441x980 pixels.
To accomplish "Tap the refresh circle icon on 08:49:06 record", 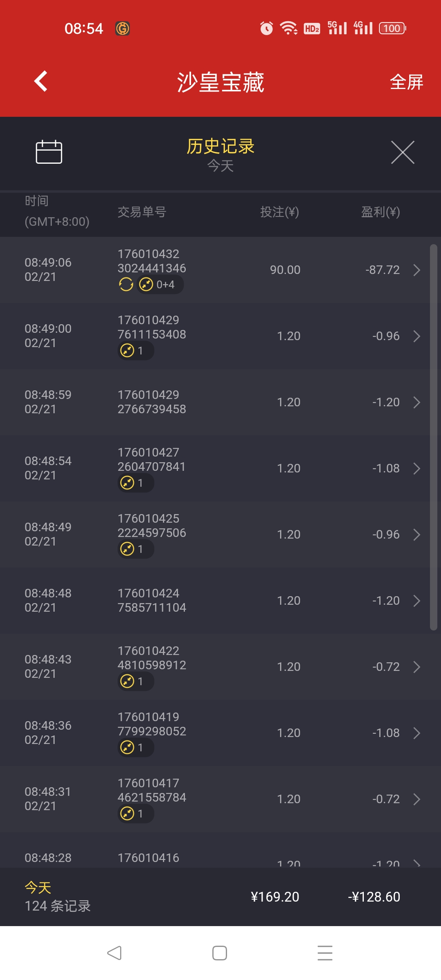I will pos(126,284).
